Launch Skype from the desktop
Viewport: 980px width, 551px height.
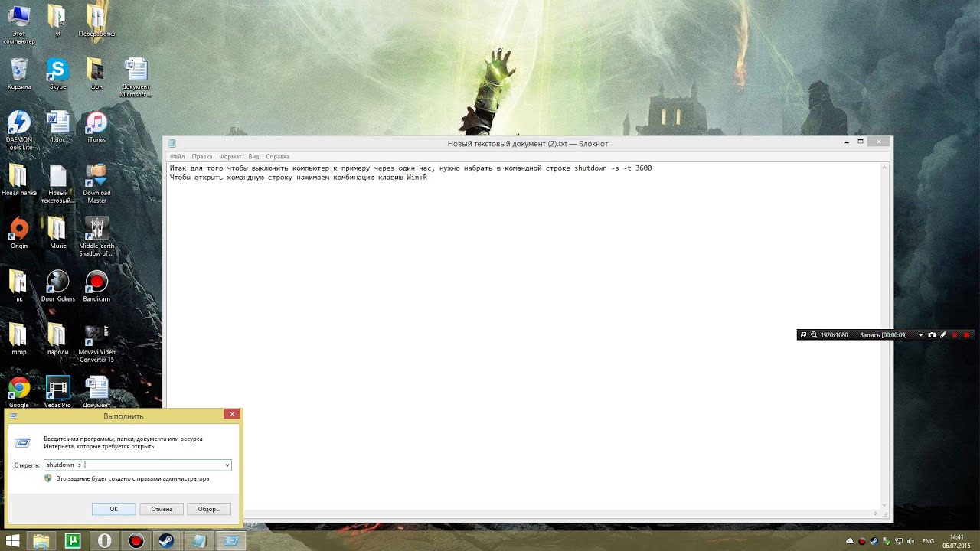click(x=57, y=74)
